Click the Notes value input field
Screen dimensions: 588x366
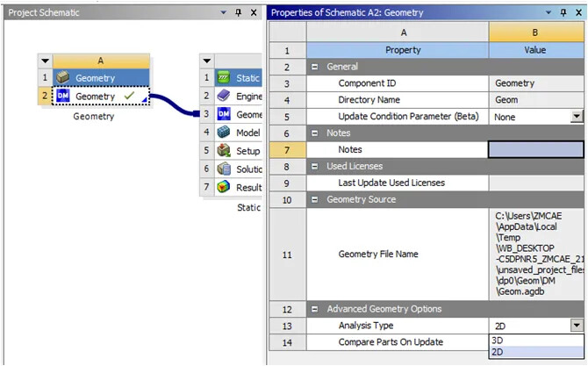coord(535,150)
